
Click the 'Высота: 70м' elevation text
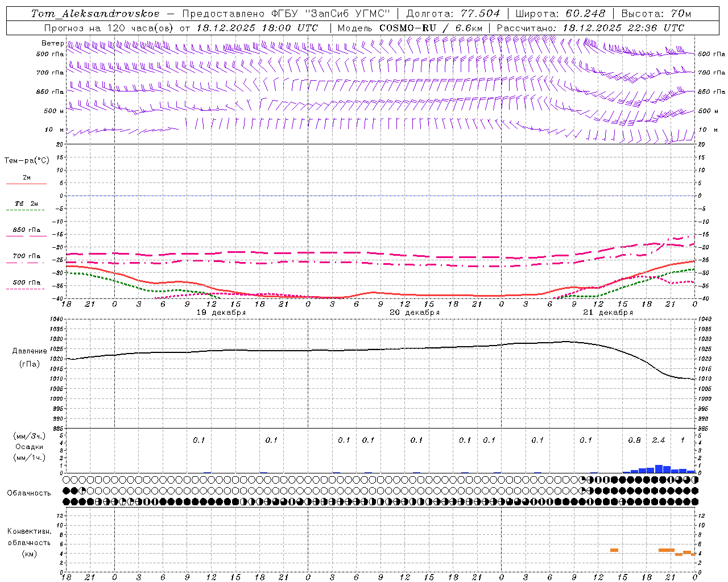[x=656, y=14]
